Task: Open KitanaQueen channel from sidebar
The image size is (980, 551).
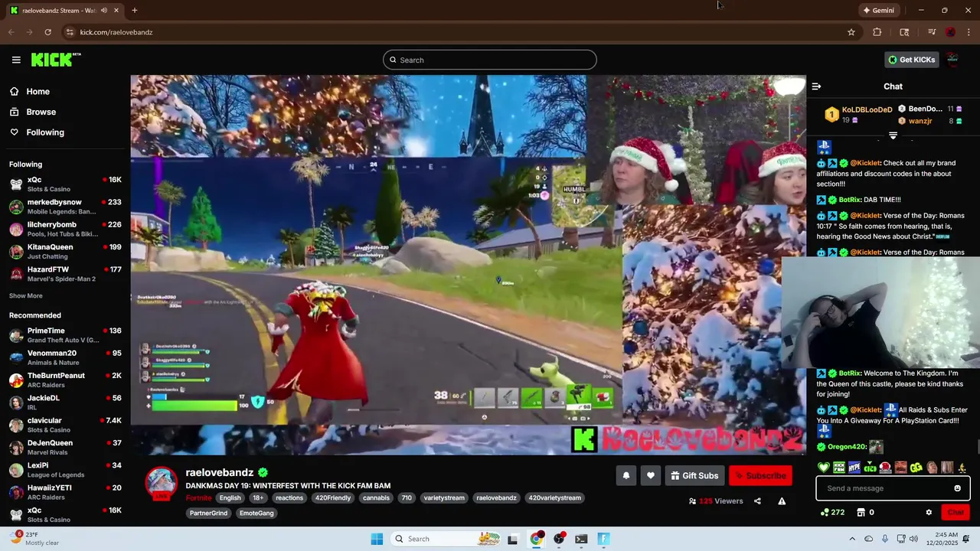Action: 65,252
